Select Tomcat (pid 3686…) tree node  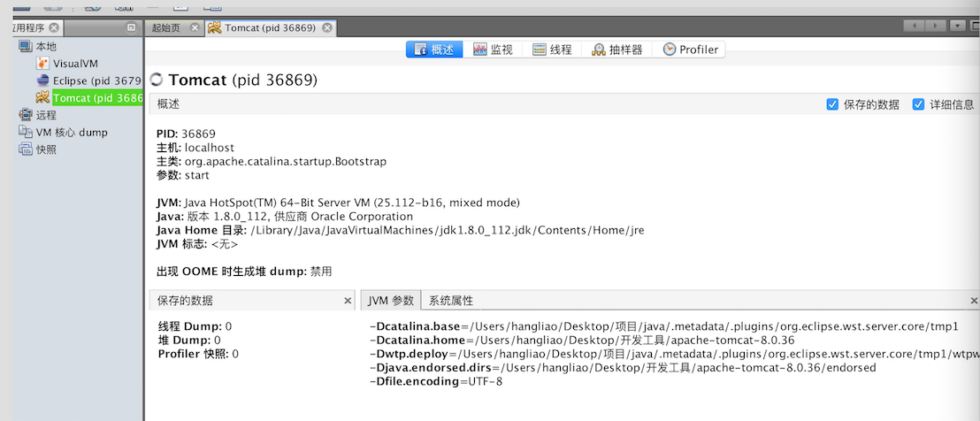pyautogui.click(x=97, y=98)
